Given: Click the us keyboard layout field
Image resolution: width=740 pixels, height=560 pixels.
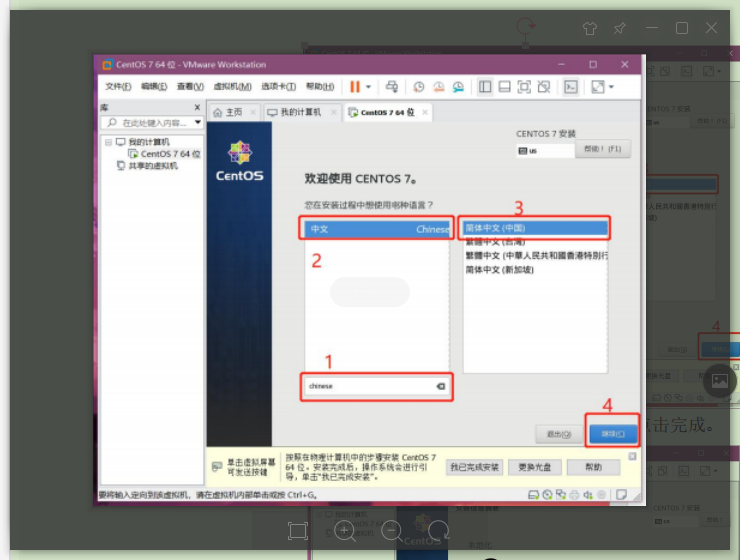Looking at the screenshot, I should point(545,150).
